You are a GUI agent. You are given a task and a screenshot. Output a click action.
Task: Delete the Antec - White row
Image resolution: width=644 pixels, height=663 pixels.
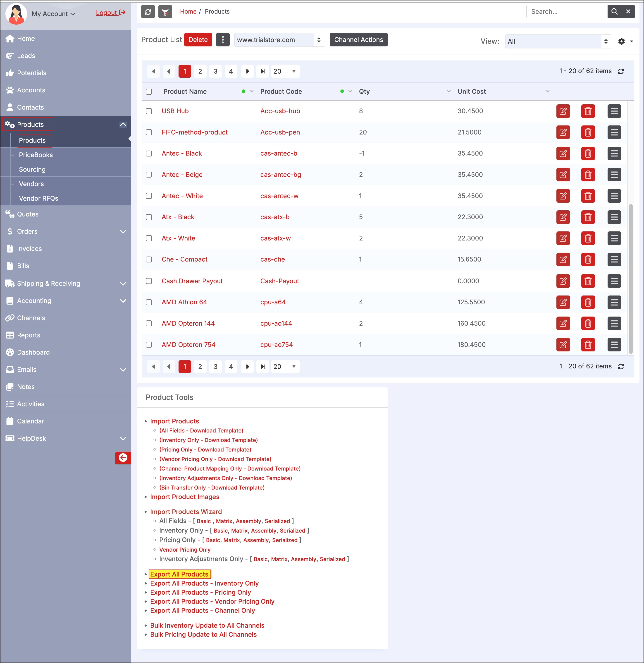pyautogui.click(x=588, y=196)
